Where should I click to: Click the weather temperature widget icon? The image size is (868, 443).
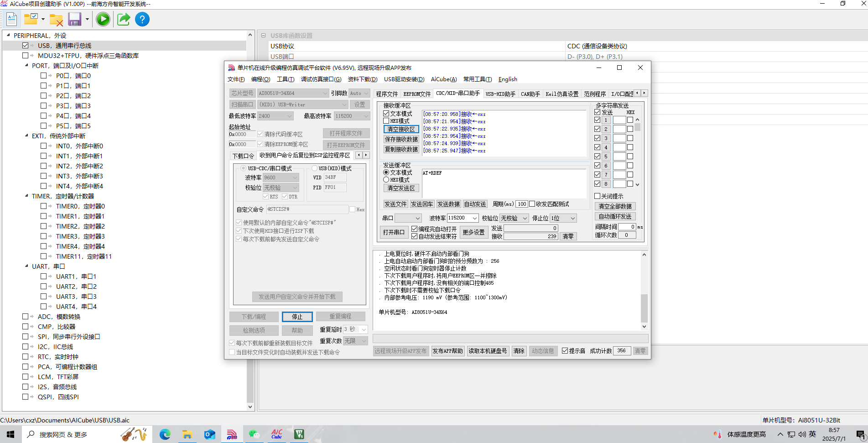718,434
